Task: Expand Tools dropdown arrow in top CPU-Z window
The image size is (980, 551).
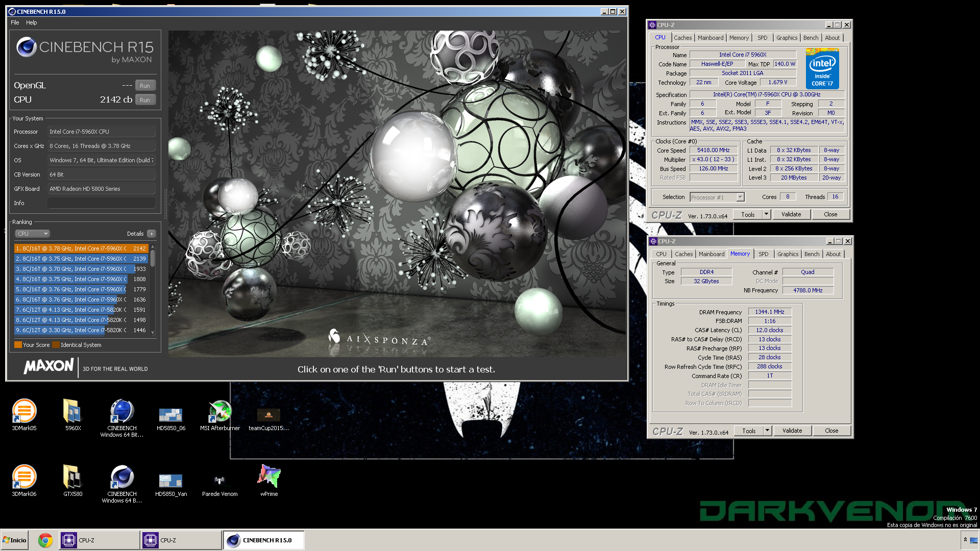Action: (x=766, y=215)
